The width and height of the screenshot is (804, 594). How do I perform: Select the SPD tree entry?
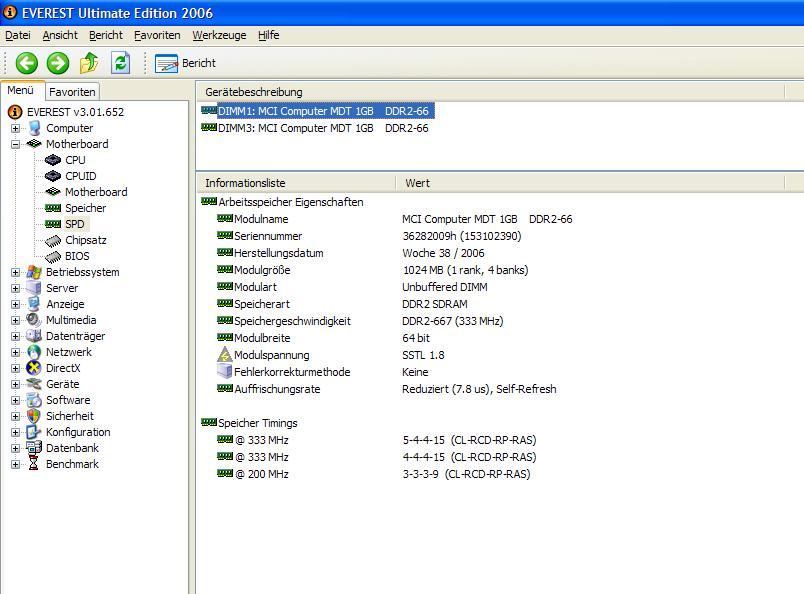coord(74,224)
